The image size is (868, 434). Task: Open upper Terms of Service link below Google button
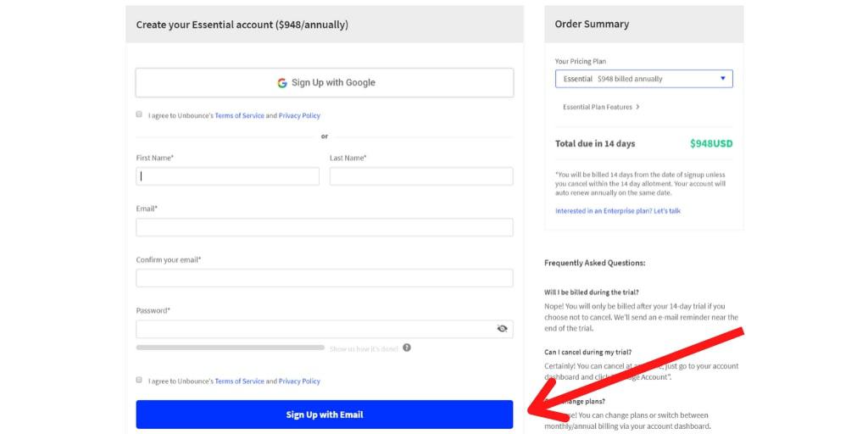[239, 115]
